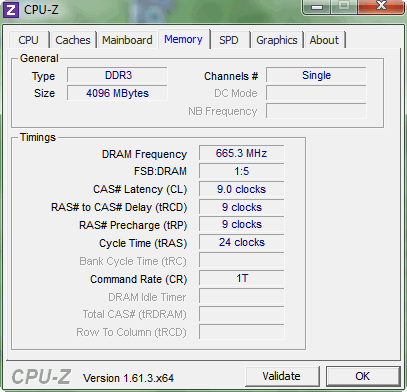Click the DDR3 memory type field

(x=117, y=75)
